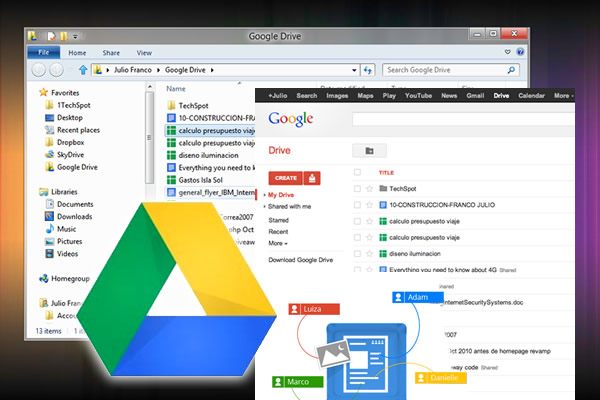Screen dimensions: 600x400
Task: Open the address bar history dropdown arrow
Action: 354,70
